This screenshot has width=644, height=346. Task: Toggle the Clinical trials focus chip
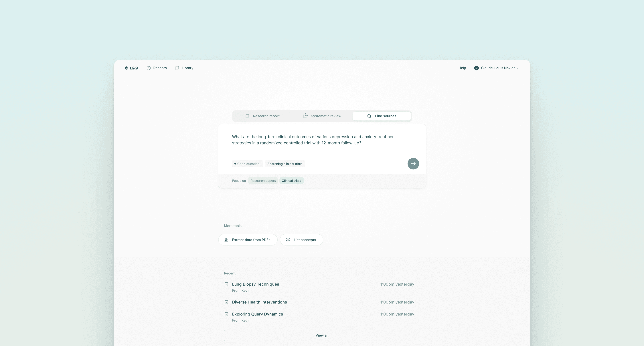coord(291,180)
